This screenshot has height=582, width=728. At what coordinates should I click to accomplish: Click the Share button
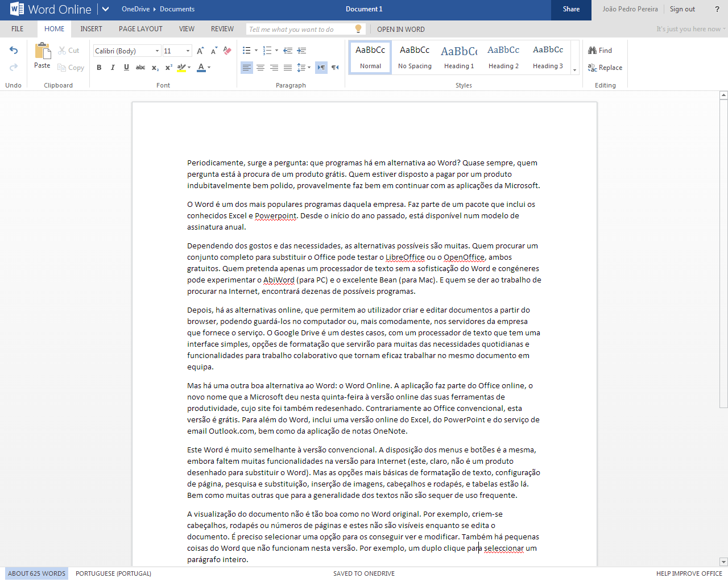coord(571,9)
